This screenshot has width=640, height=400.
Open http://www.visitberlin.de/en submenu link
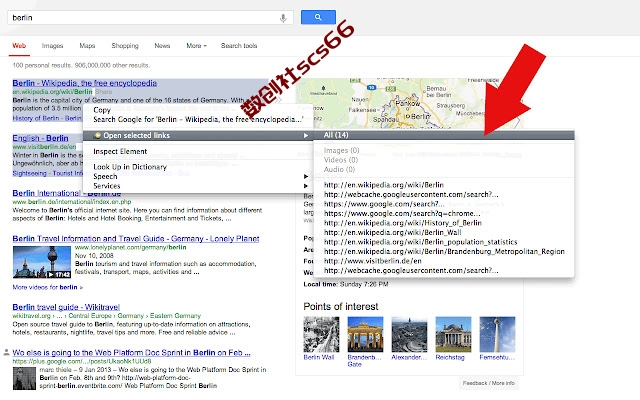pos(373,261)
